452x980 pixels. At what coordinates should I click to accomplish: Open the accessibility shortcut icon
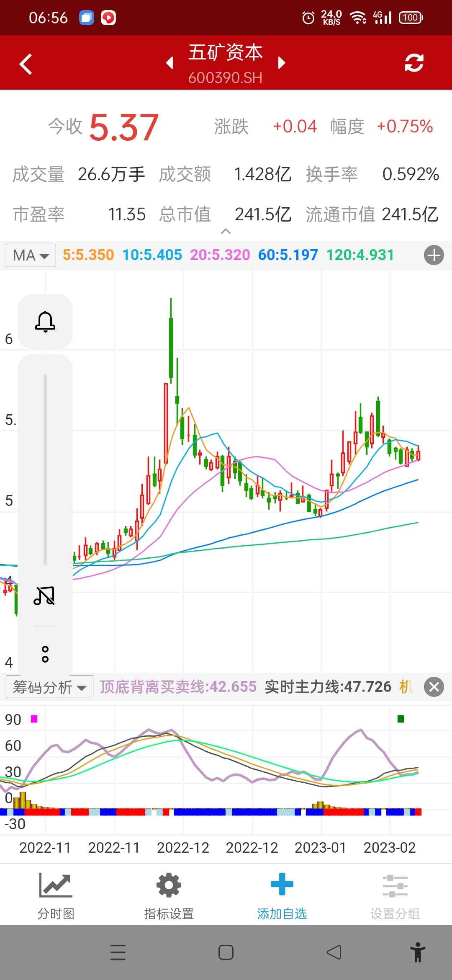click(417, 952)
